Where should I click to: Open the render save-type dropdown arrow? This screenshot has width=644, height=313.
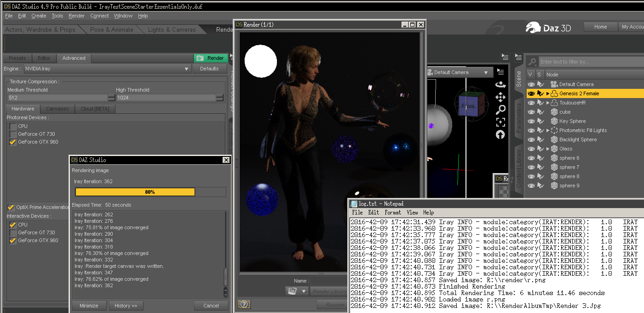pos(304,291)
